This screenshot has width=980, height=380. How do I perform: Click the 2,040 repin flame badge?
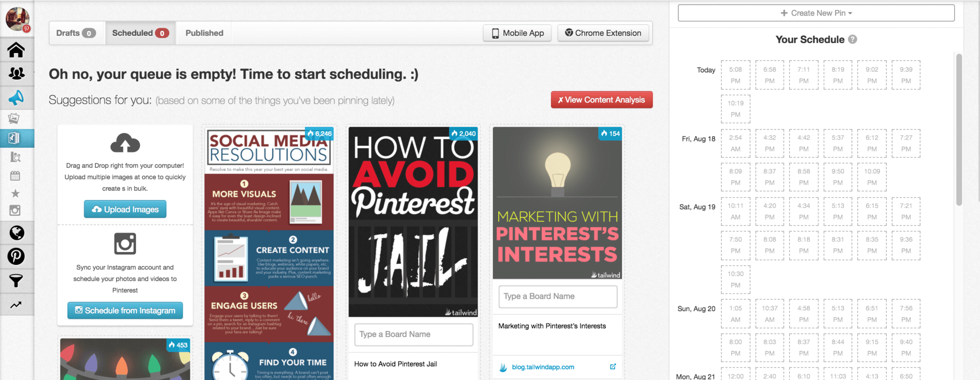[x=464, y=134]
